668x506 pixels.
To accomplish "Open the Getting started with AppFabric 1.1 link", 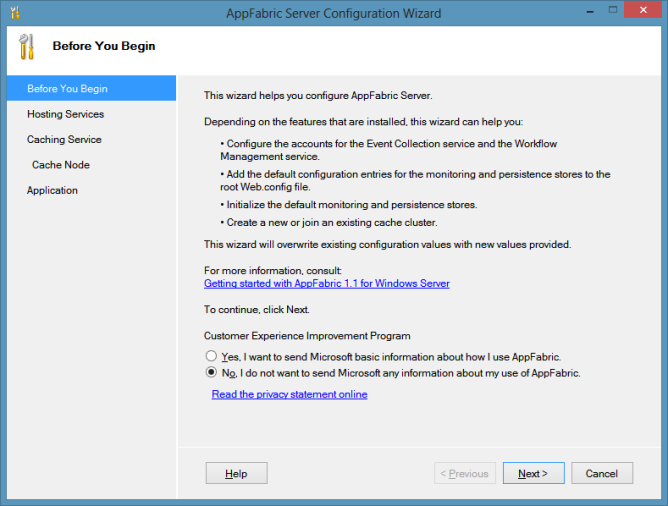I will [x=326, y=284].
